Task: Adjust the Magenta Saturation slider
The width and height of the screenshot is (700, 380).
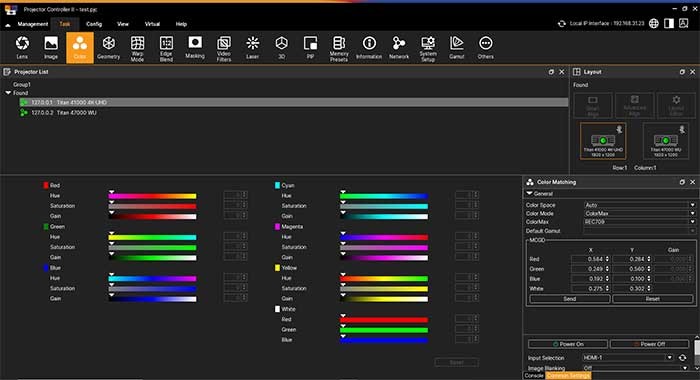Action: click(x=384, y=247)
